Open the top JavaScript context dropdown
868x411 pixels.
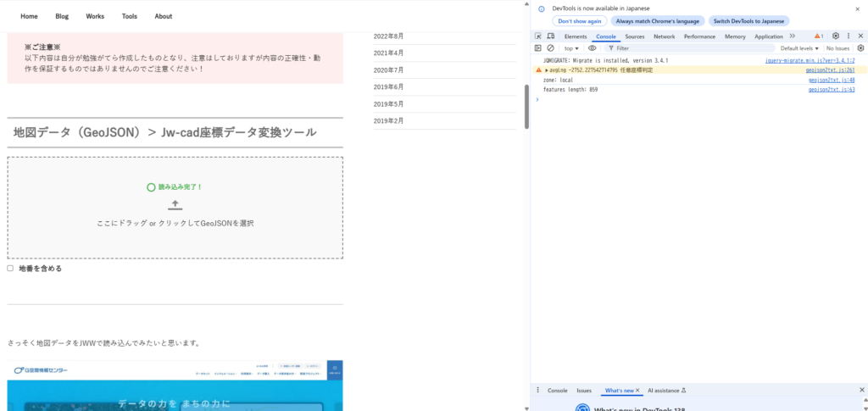click(x=571, y=48)
